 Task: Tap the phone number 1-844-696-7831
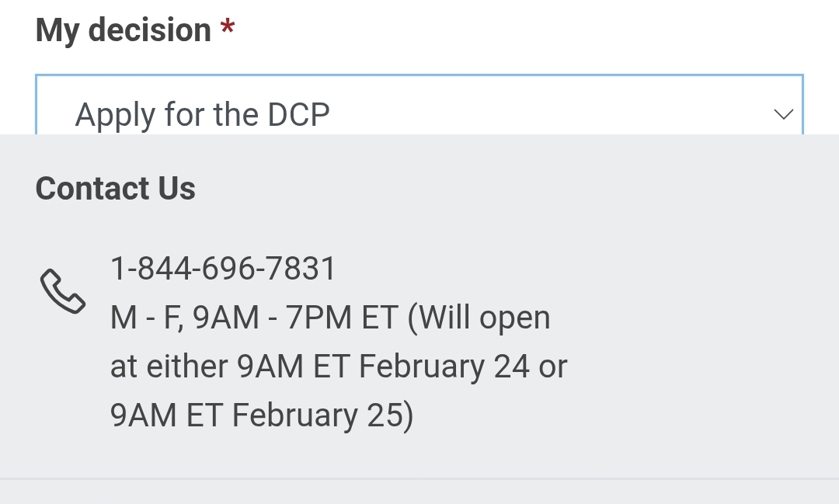coord(223,269)
